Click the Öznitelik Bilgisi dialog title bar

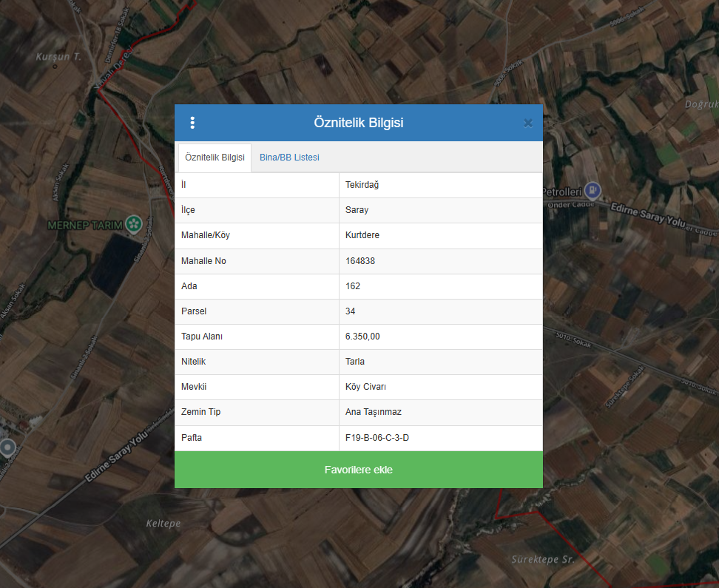358,123
